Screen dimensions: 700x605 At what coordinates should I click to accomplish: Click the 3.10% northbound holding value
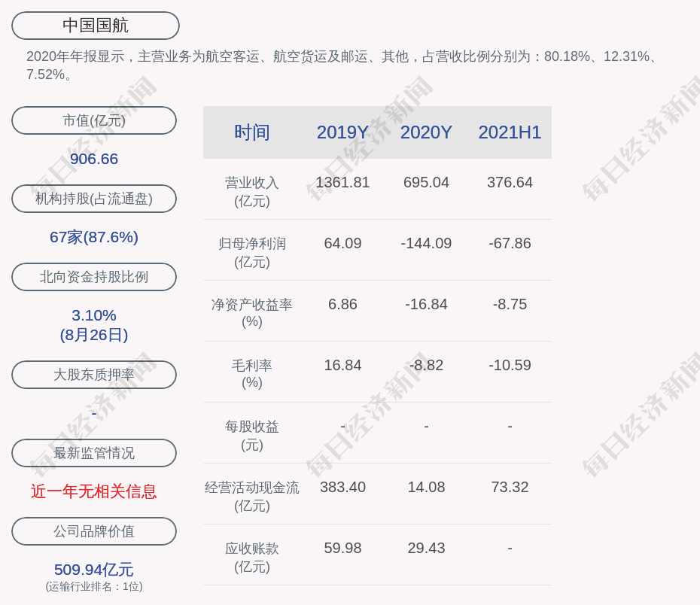[94, 315]
